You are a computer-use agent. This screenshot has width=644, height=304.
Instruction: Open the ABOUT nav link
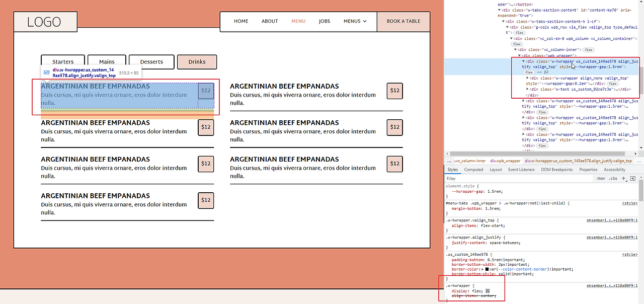(x=270, y=21)
